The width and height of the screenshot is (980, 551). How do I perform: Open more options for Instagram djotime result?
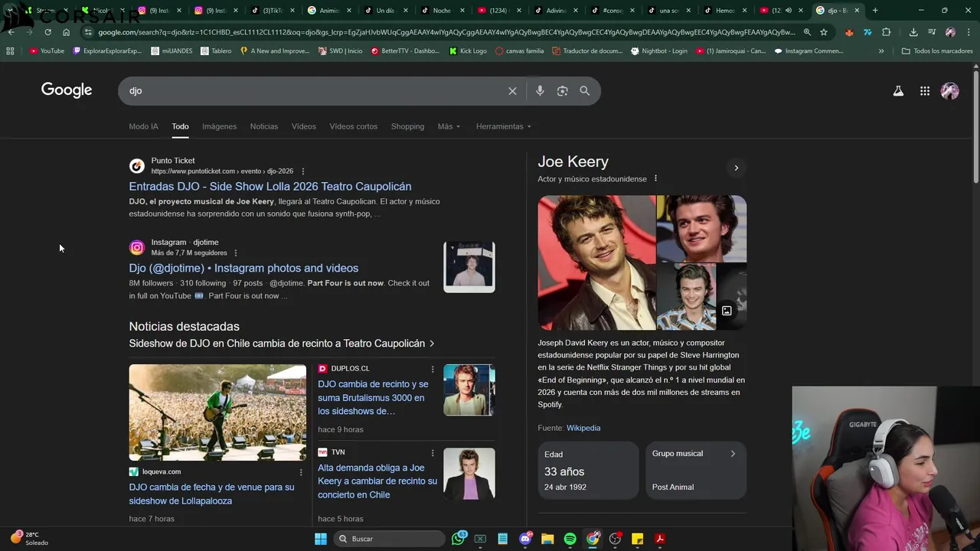[236, 253]
